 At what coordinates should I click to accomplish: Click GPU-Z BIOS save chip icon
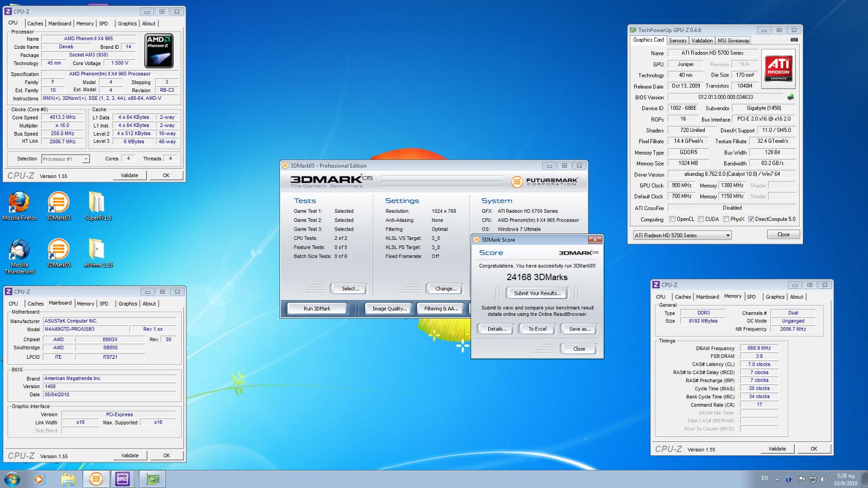coord(790,97)
